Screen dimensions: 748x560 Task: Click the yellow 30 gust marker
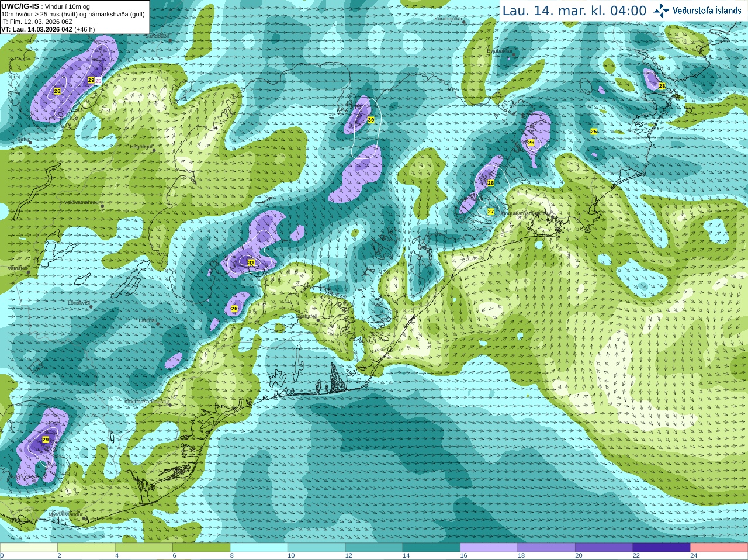pos(370,120)
